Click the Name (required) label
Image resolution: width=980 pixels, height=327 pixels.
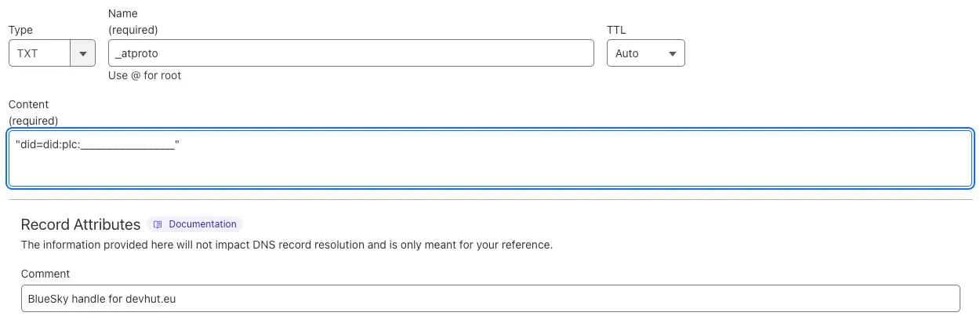tap(133, 22)
